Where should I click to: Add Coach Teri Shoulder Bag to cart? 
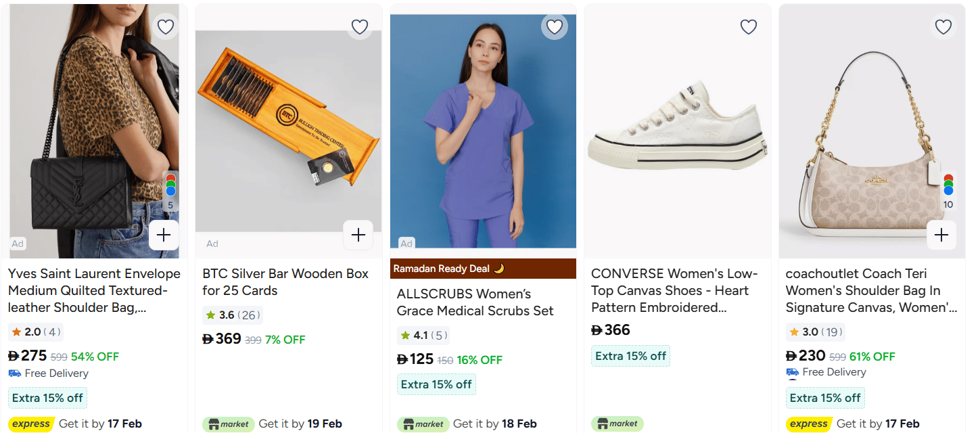(941, 235)
